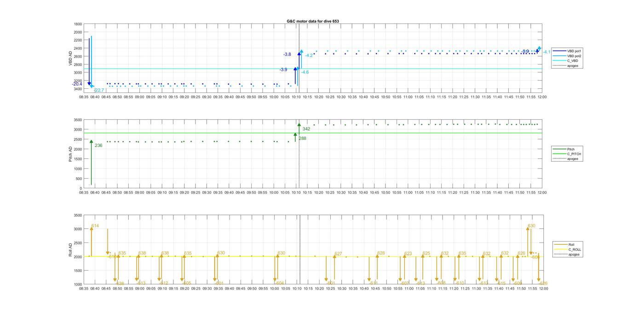This screenshot has width=644, height=319.
Task: Click the "628" roll data label
Action: click(381, 253)
